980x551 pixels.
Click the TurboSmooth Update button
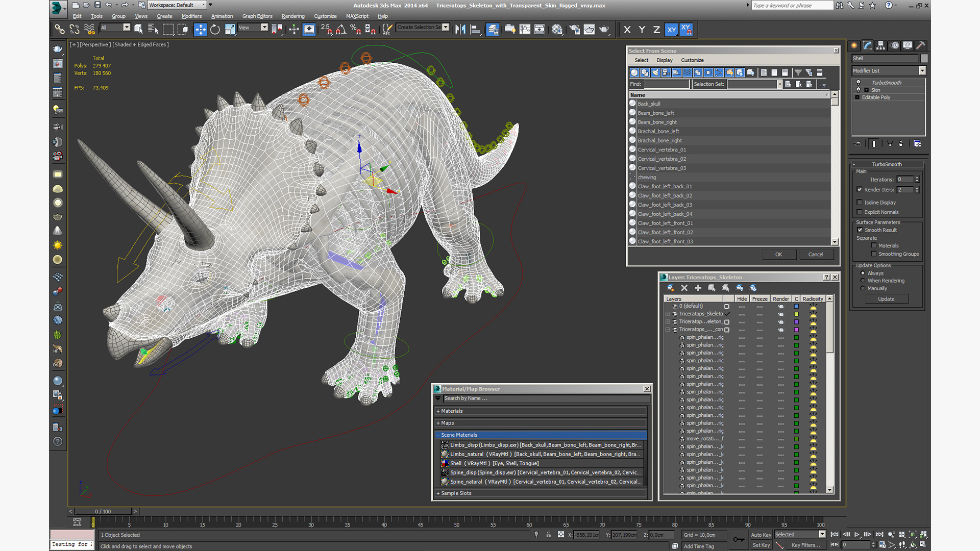(886, 299)
